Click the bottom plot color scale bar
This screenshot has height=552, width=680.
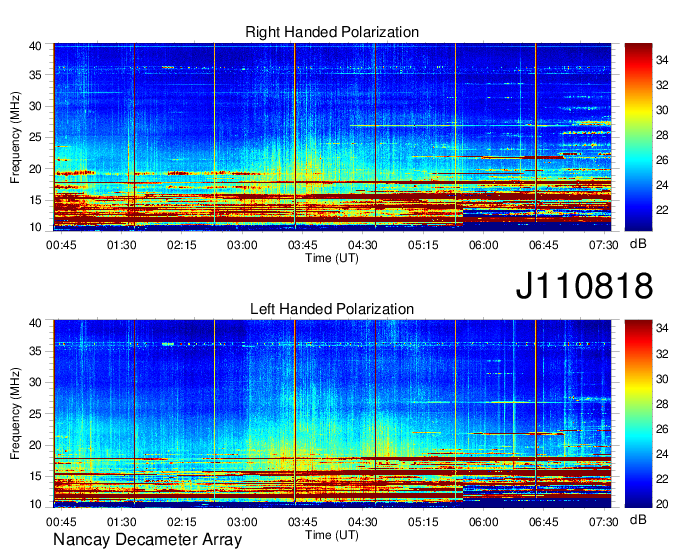[x=638, y=414]
